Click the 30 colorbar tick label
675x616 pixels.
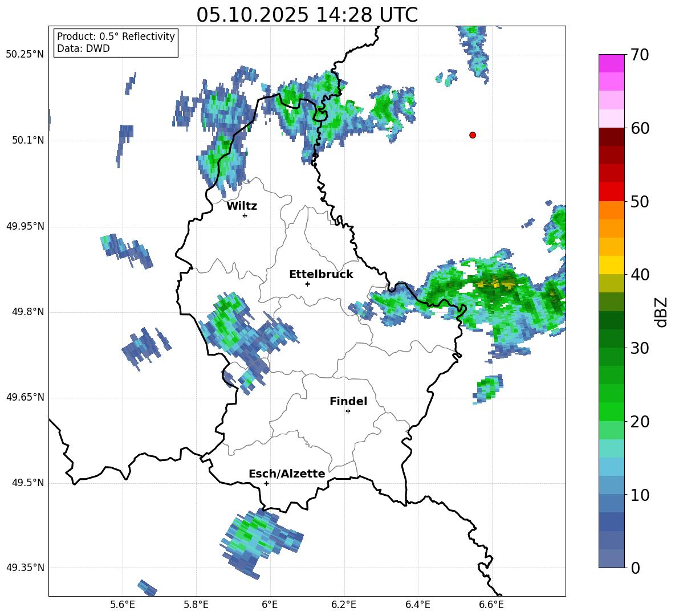(x=640, y=348)
